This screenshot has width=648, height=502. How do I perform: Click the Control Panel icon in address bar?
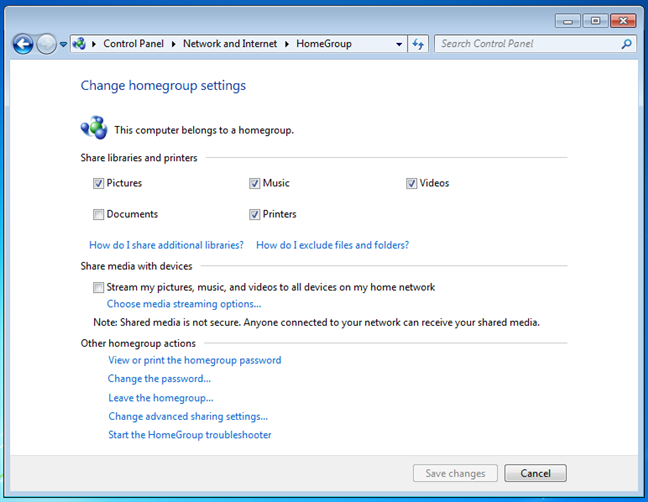(x=79, y=43)
